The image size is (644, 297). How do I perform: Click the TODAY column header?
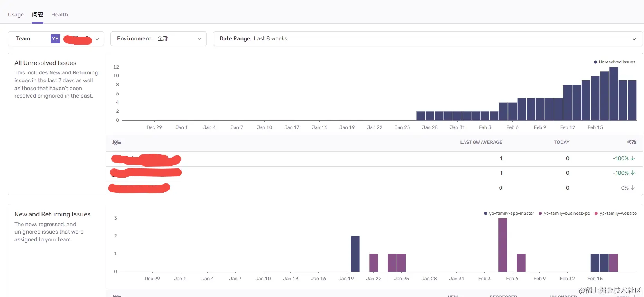pyautogui.click(x=562, y=142)
